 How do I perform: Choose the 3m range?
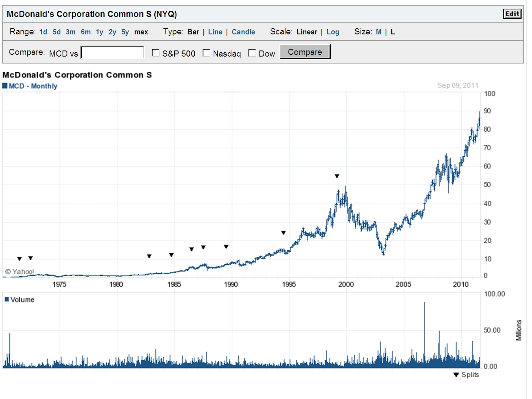tap(71, 32)
